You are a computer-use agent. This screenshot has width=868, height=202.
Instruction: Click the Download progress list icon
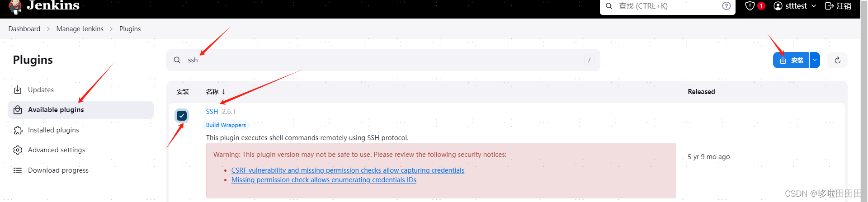[x=18, y=170]
